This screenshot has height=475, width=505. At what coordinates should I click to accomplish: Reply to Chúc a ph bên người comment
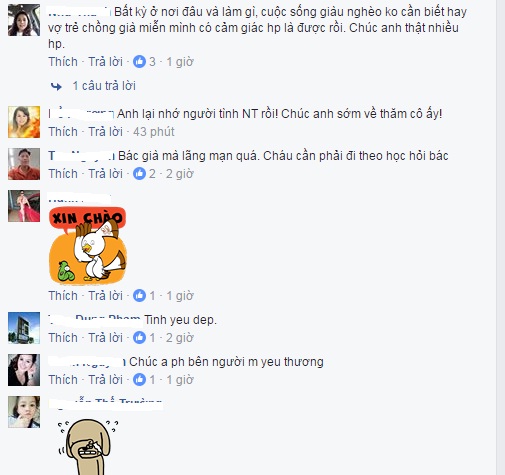(x=105, y=380)
